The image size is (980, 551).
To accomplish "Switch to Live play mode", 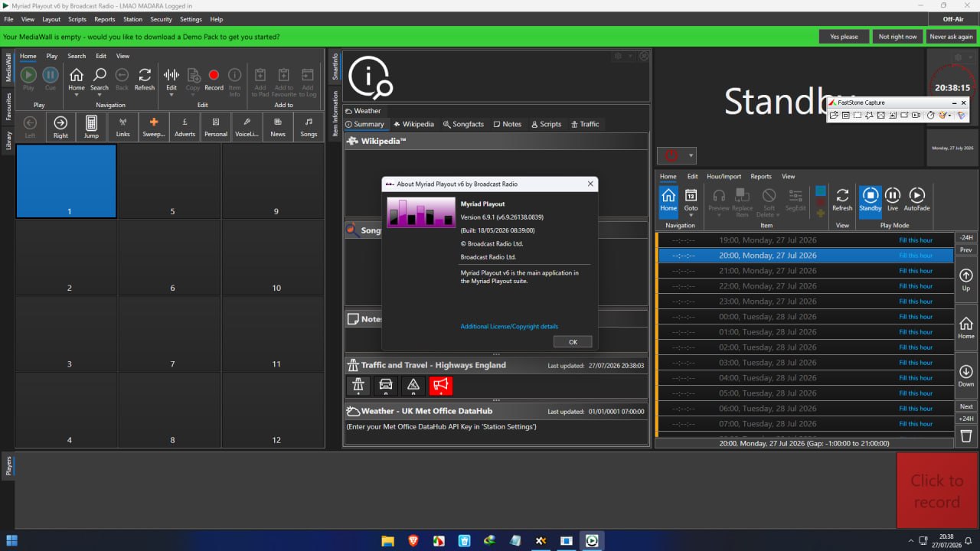I will point(893,200).
